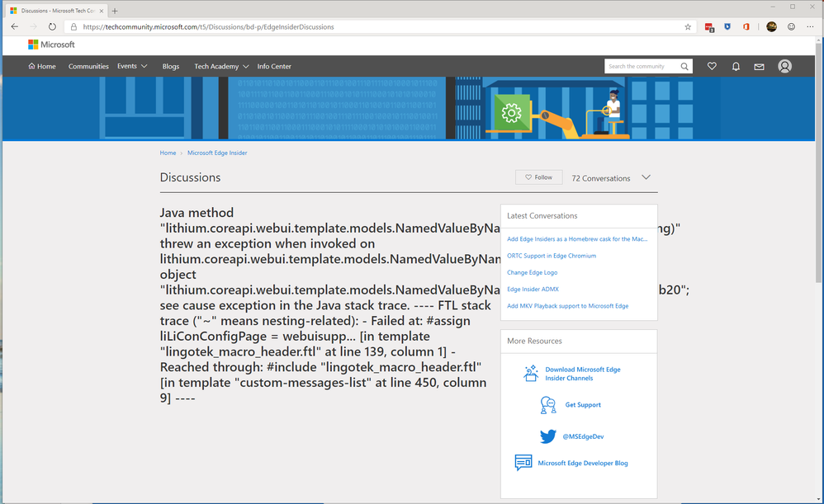824x504 pixels.
Task: Expand the 72 Conversations chevron
Action: coord(646,177)
